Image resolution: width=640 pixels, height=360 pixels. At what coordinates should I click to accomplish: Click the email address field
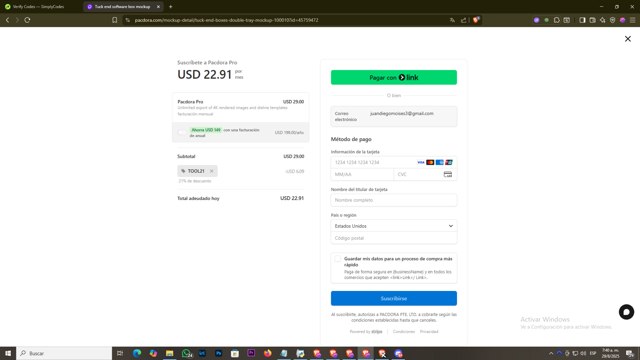(x=393, y=116)
